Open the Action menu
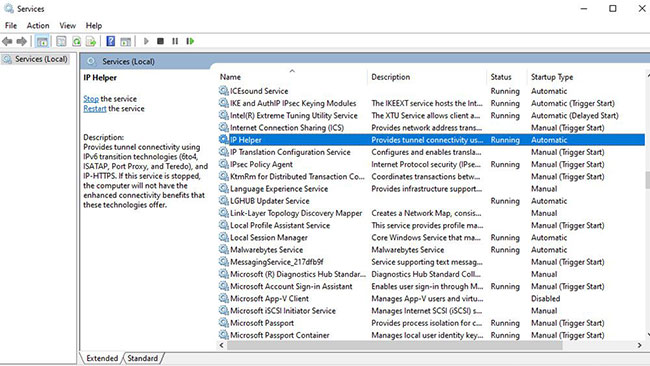The width and height of the screenshot is (650, 366). point(38,26)
